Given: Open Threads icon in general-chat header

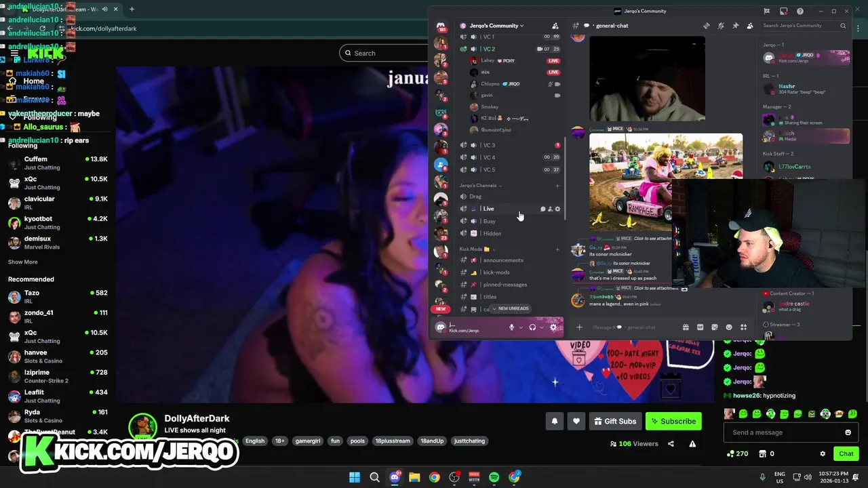Looking at the screenshot, I should tap(706, 26).
